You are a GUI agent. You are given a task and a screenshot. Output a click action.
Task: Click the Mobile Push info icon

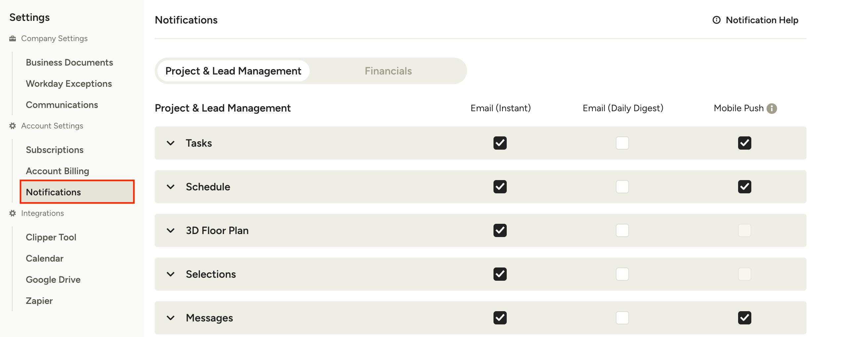[771, 108]
